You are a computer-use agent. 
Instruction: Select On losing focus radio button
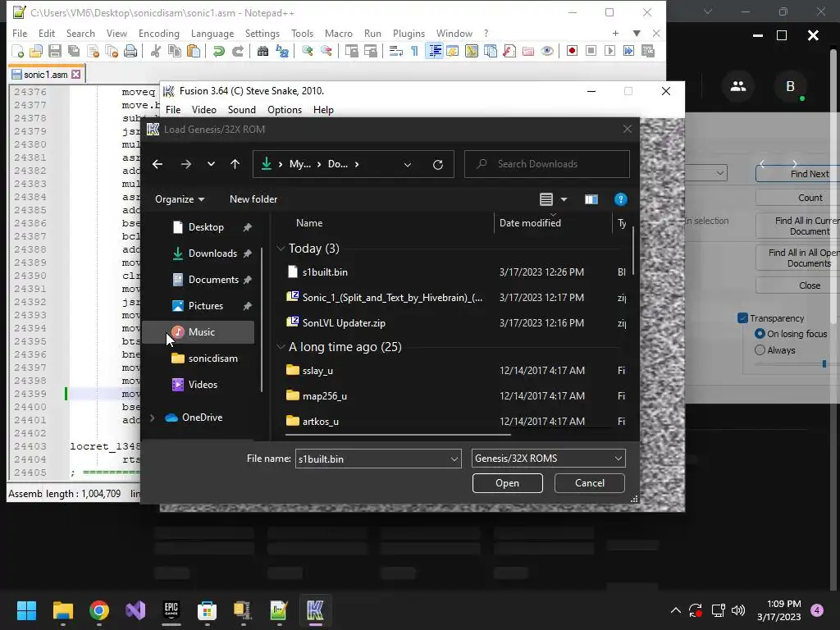(x=760, y=334)
